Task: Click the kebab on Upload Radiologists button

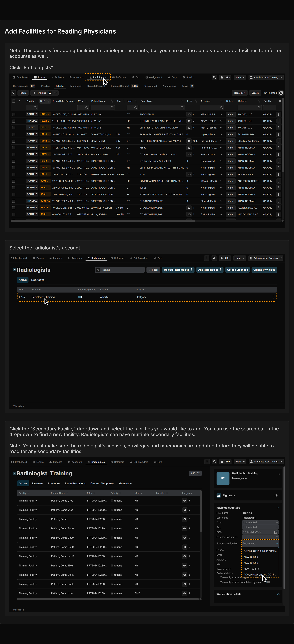Action: (x=192, y=270)
